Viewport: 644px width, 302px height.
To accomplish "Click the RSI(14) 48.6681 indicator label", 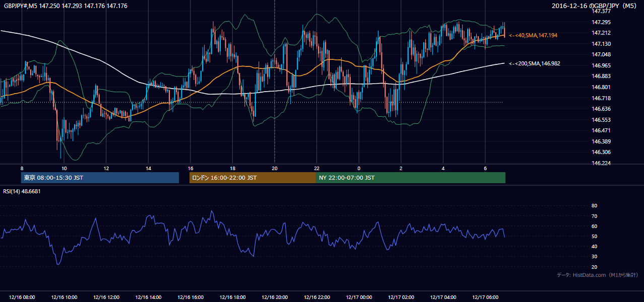I will [x=22, y=191].
